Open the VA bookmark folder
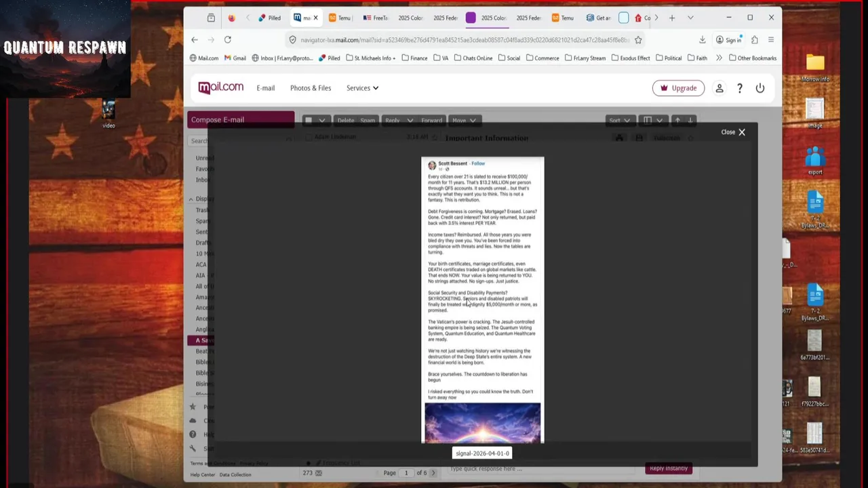The image size is (868, 488). (x=441, y=58)
